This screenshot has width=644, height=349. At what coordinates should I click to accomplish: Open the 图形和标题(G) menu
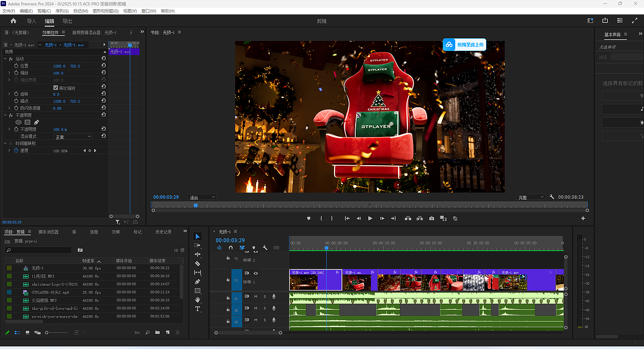point(105,11)
